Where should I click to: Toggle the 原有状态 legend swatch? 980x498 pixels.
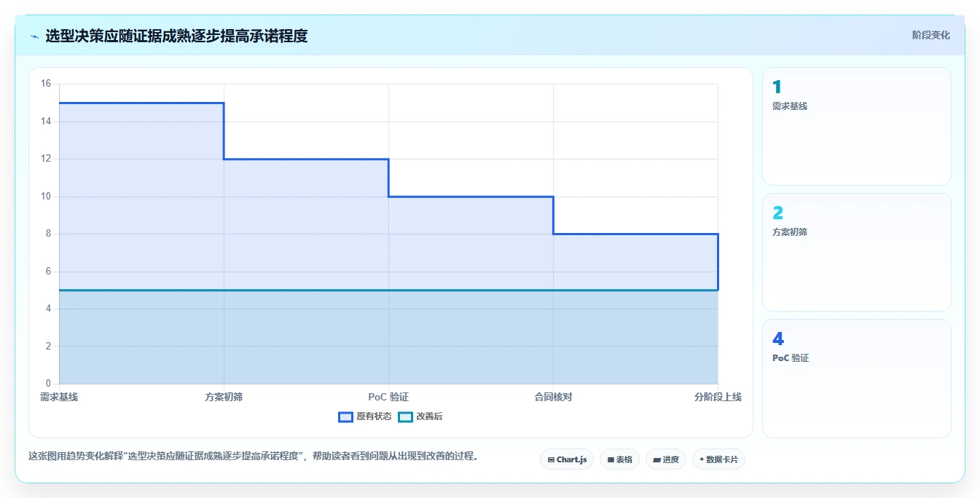click(x=345, y=416)
